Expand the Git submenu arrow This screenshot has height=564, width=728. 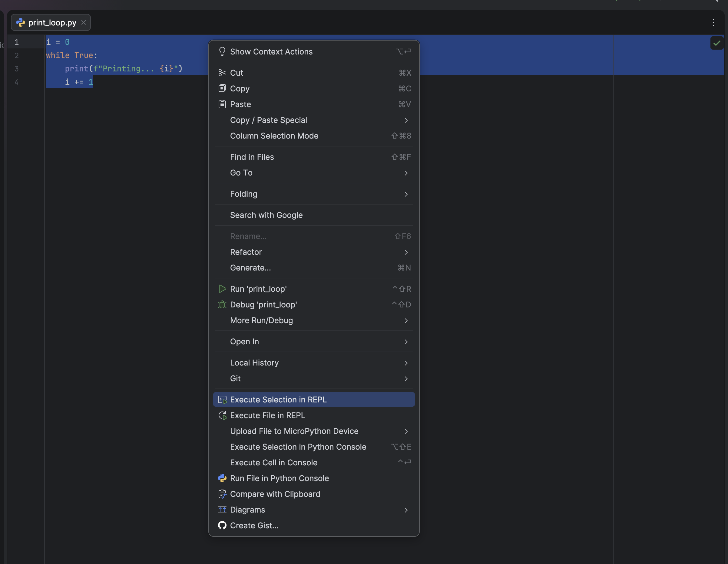[406, 379]
